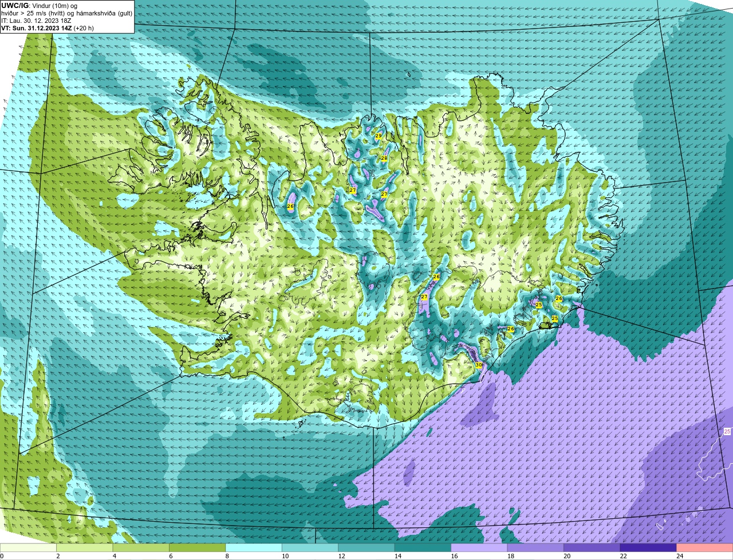
Task: Click the pale yellow 0–2 m/s legend swatch
Action: pyautogui.click(x=29, y=547)
